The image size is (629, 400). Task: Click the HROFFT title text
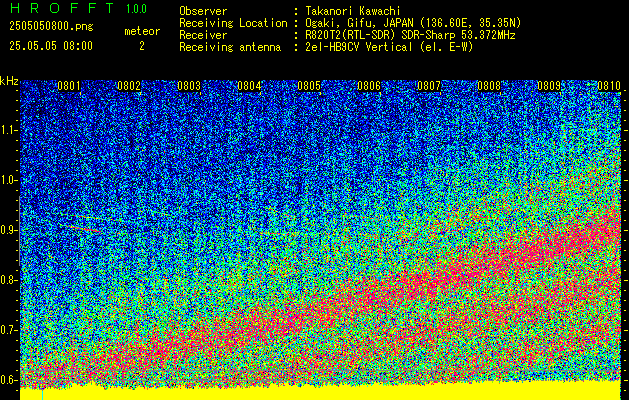[62, 8]
